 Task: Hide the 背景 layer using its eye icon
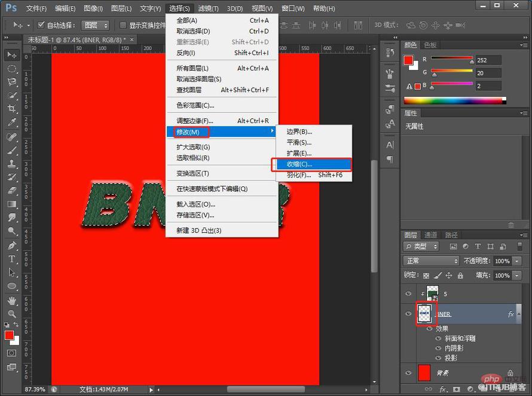408,373
